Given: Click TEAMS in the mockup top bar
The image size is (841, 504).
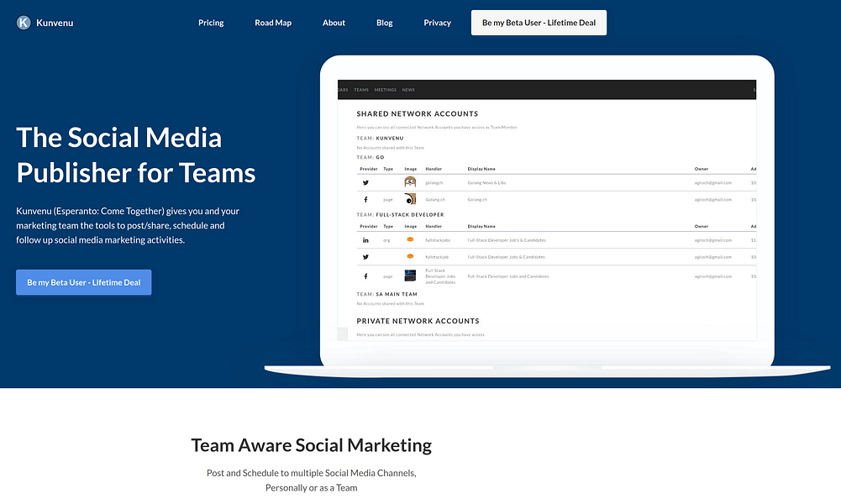Looking at the screenshot, I should click(x=361, y=90).
